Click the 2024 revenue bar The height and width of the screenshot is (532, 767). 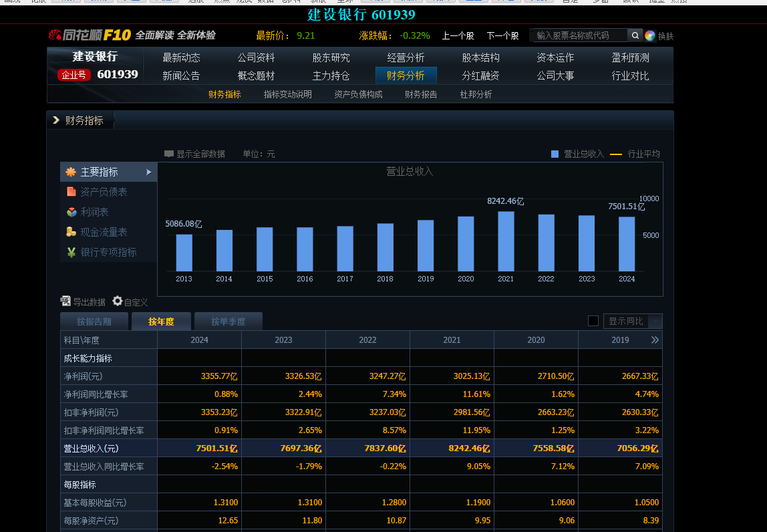click(627, 244)
